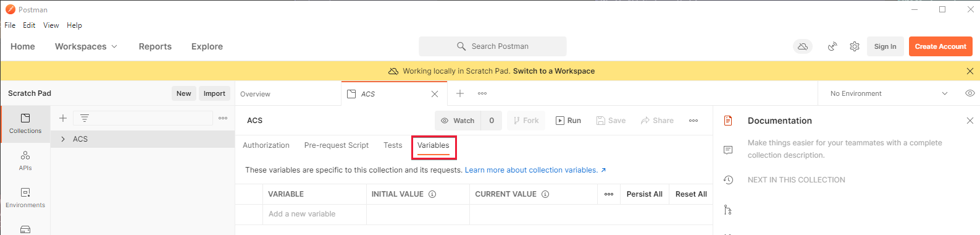
Task: Click the New button in Scratch Pad
Action: (x=184, y=93)
